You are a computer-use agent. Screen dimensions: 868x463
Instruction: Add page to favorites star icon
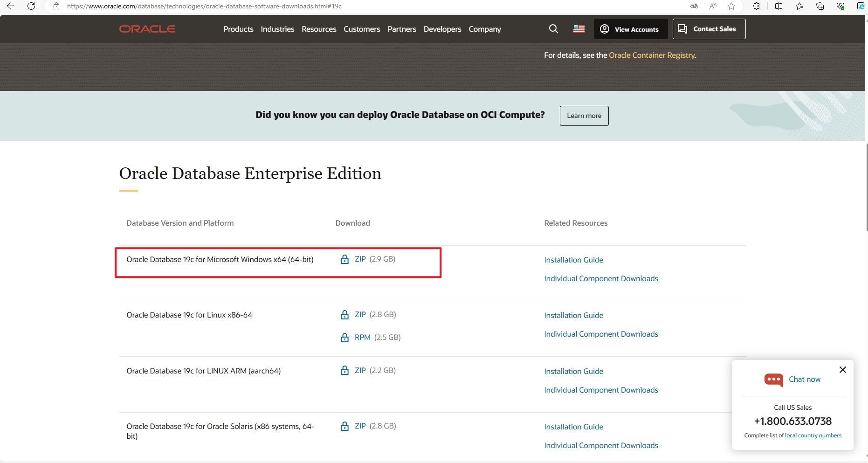[731, 6]
